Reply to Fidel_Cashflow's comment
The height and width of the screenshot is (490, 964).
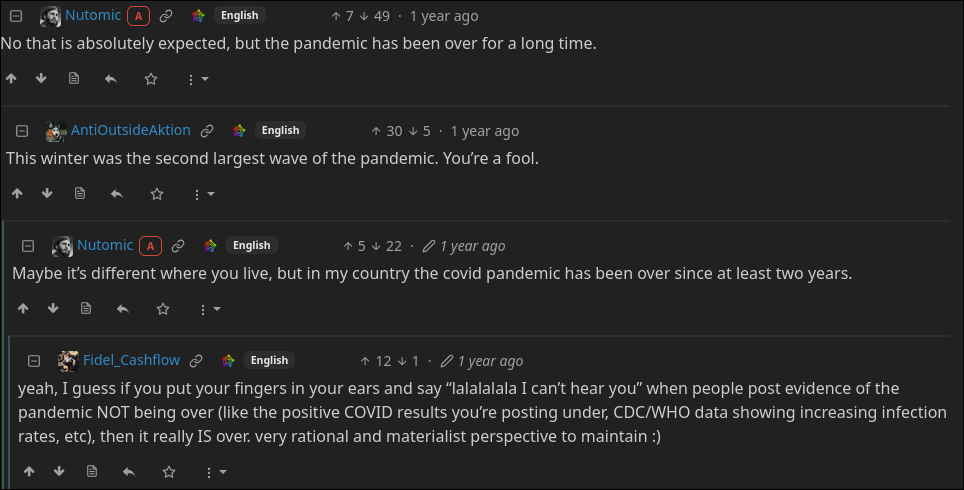point(129,471)
